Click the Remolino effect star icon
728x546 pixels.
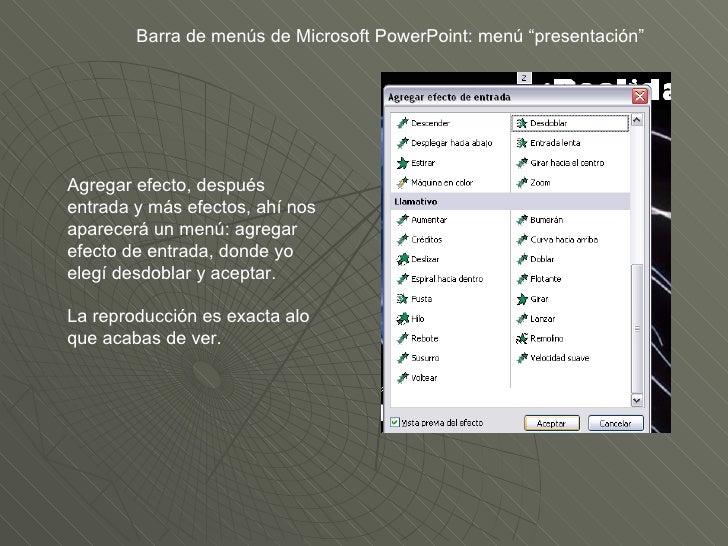click(x=522, y=338)
